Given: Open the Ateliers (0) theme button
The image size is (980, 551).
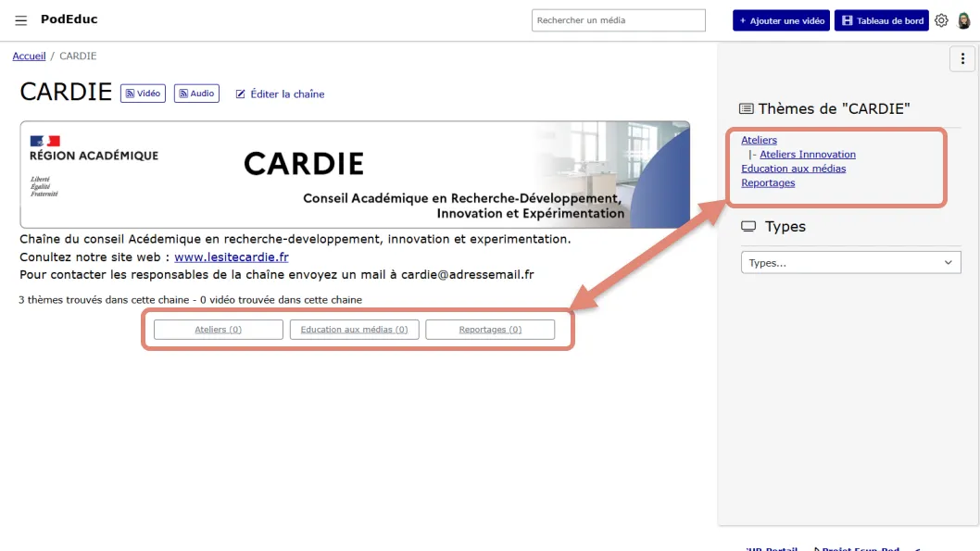Looking at the screenshot, I should click(x=218, y=330).
